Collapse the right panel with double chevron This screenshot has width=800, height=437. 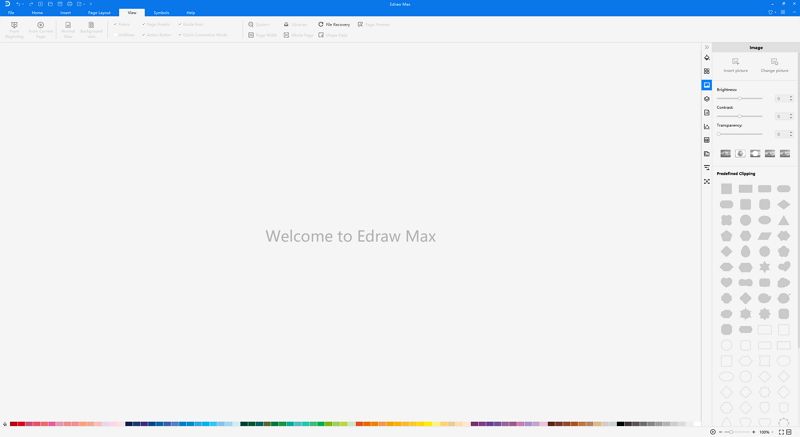click(x=707, y=47)
